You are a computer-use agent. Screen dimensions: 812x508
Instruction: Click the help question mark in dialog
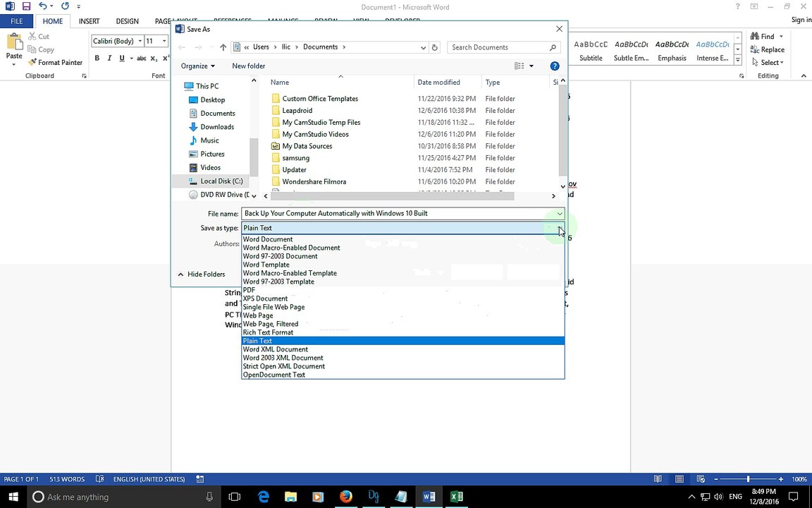(555, 66)
